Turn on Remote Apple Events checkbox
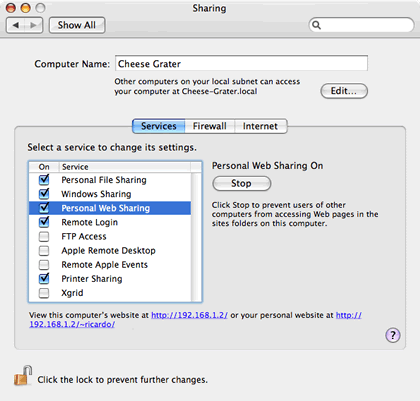The height and width of the screenshot is (401, 420). (x=44, y=265)
